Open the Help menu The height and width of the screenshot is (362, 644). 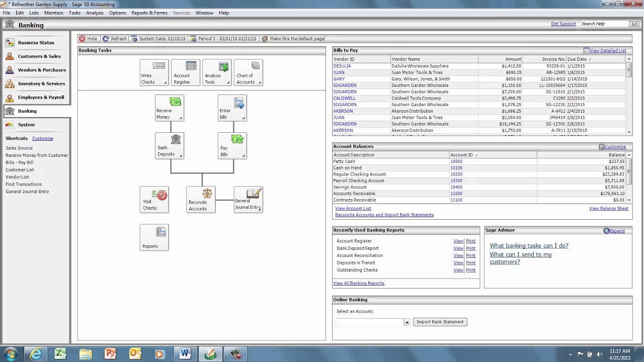coord(224,13)
